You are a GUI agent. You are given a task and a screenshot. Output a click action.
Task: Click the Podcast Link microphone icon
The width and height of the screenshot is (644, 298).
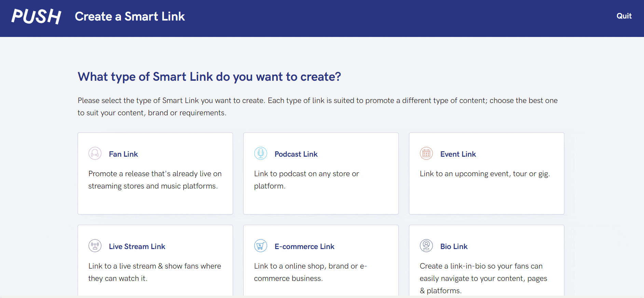(261, 153)
